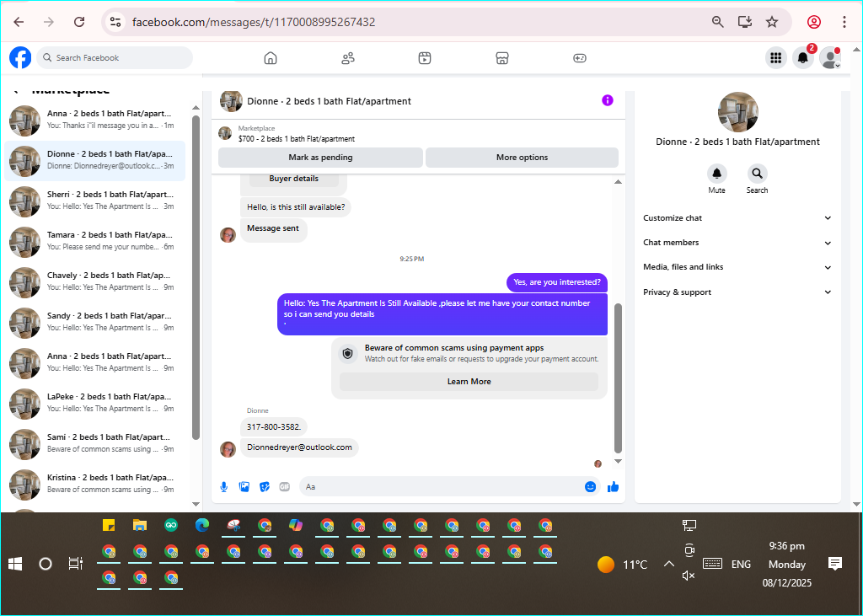Viewport: 863px width, 616px height.
Task: Open Windows Task View icon
Action: click(75, 564)
